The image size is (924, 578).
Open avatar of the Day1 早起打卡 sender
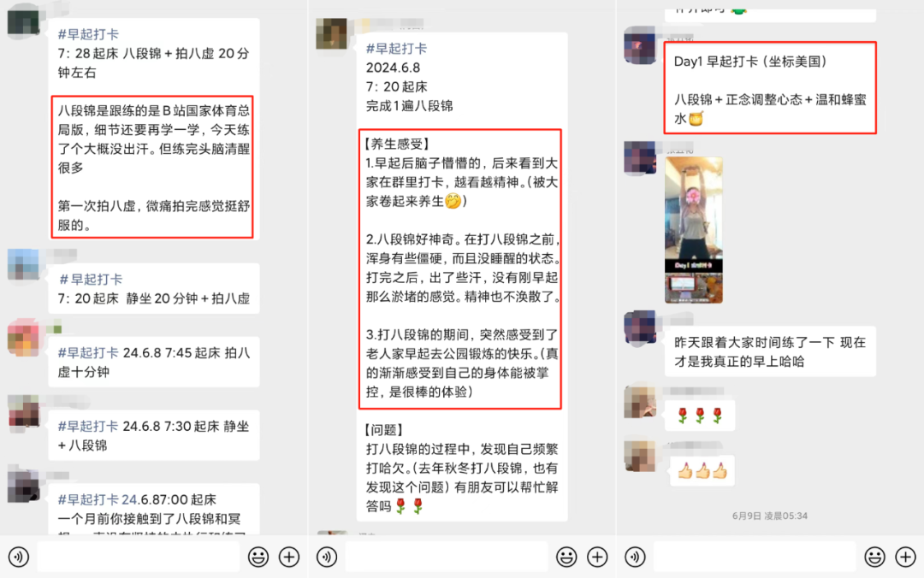pos(640,45)
